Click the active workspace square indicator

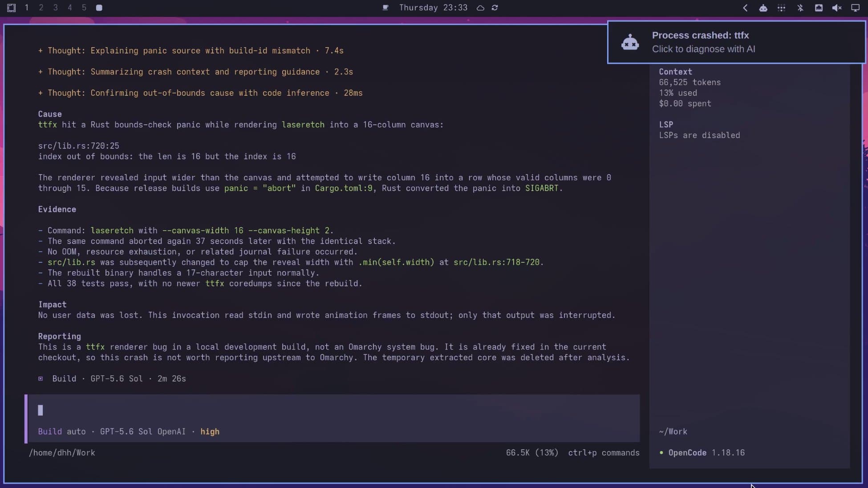point(99,8)
